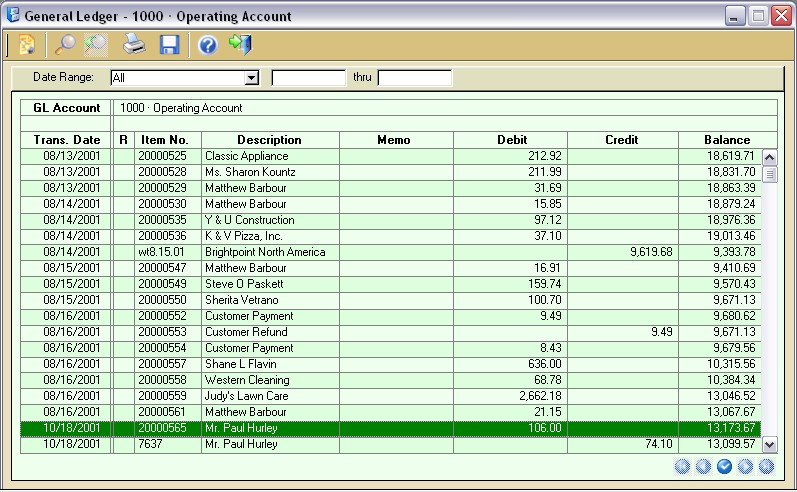Viewport: 797px width, 492px height.
Task: Open the Date Range dropdown arrow
Action: tap(252, 78)
